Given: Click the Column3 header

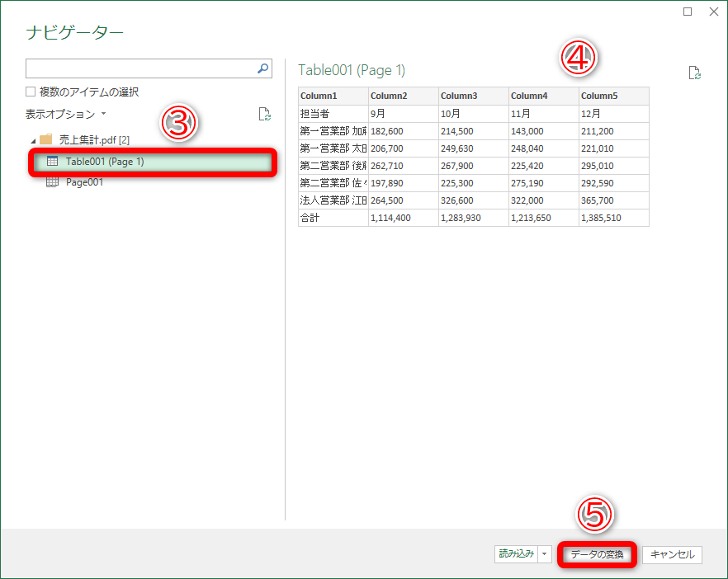Looking at the screenshot, I should pos(474,96).
